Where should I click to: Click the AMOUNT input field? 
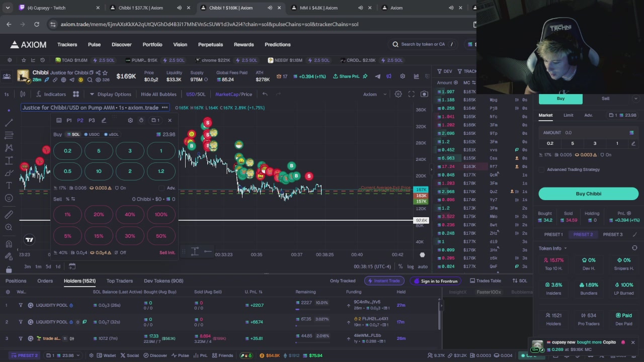(x=588, y=133)
